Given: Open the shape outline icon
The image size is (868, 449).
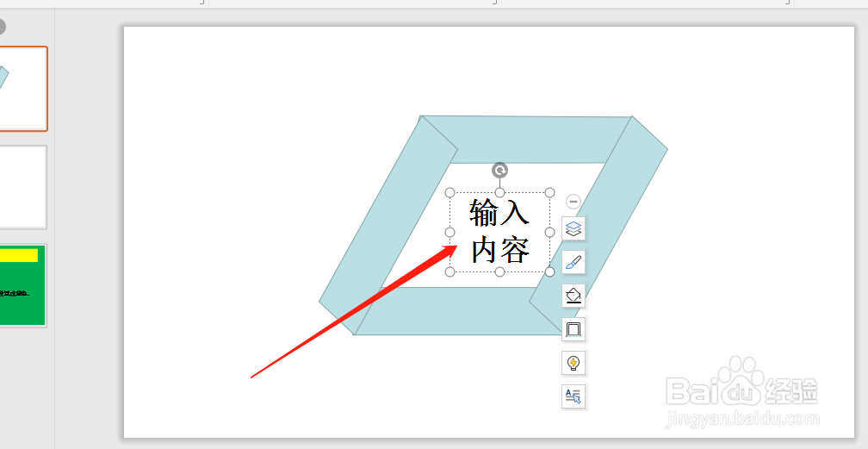Looking at the screenshot, I should (x=573, y=329).
